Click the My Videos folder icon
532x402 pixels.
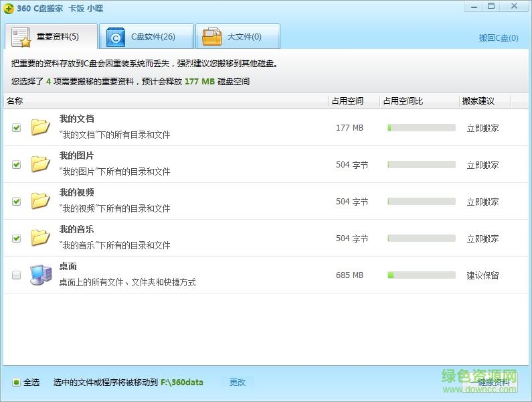pyautogui.click(x=41, y=201)
